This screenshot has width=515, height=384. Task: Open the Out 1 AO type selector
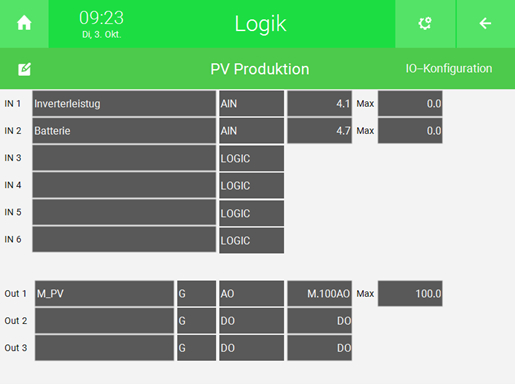pos(252,293)
